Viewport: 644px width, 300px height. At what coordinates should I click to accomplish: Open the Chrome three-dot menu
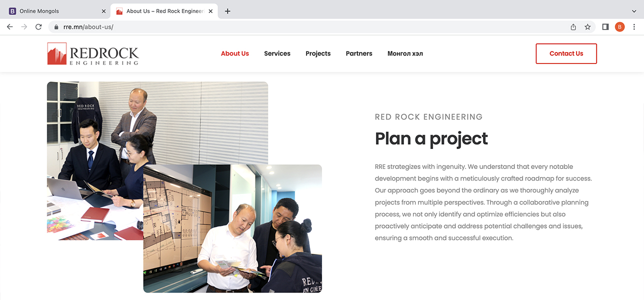coord(634,27)
